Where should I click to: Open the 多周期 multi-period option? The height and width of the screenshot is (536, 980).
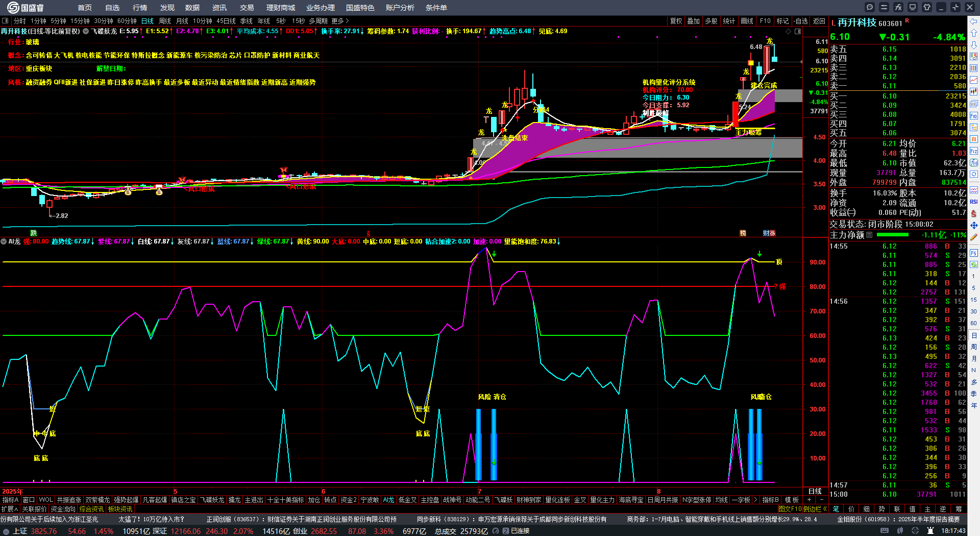(x=318, y=21)
